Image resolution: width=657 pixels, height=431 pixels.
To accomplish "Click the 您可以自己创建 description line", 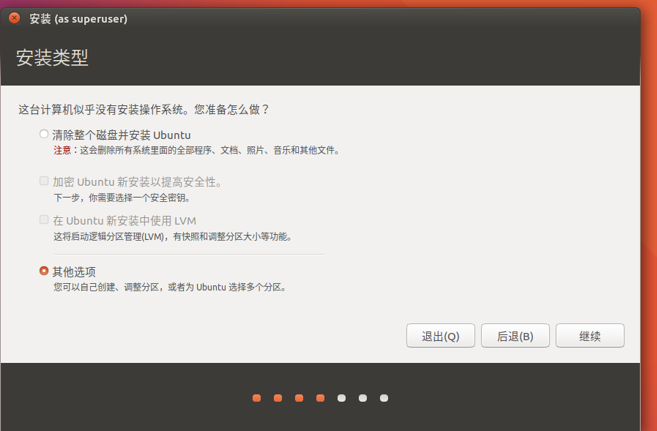I will click(x=170, y=287).
